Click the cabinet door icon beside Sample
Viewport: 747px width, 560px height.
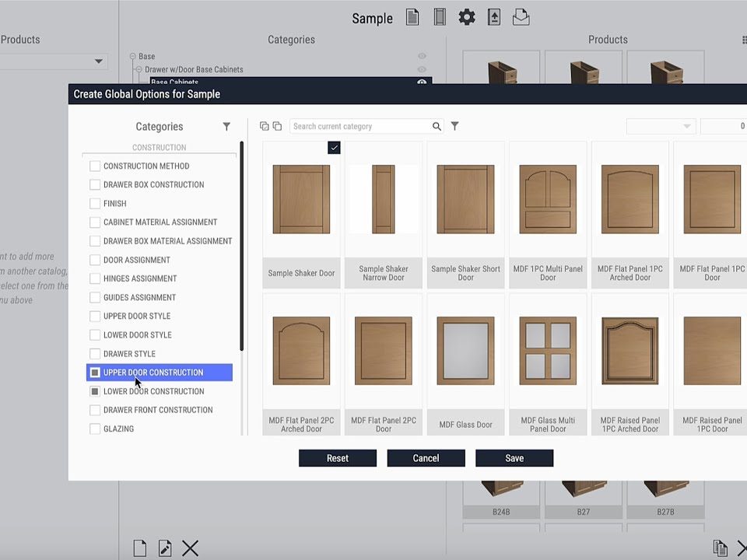point(440,17)
